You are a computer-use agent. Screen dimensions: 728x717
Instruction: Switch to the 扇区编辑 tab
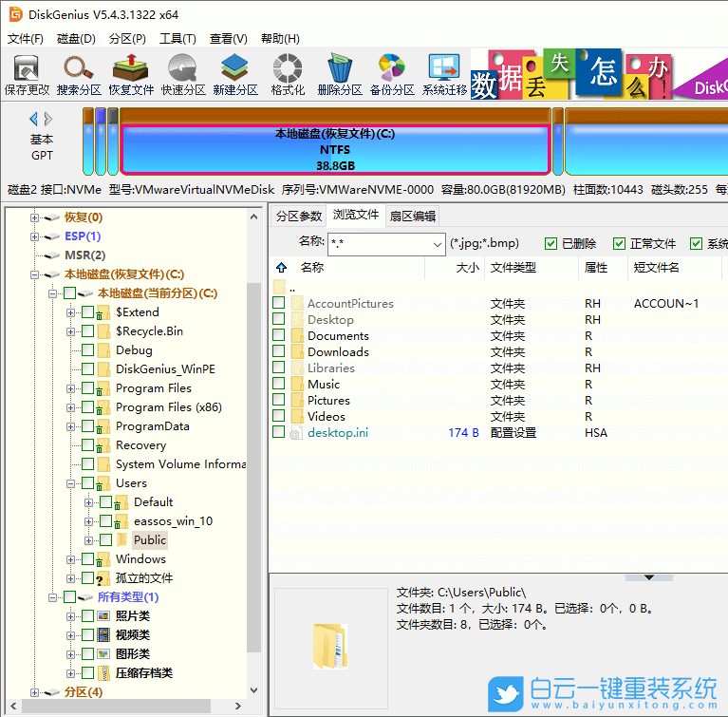413,217
